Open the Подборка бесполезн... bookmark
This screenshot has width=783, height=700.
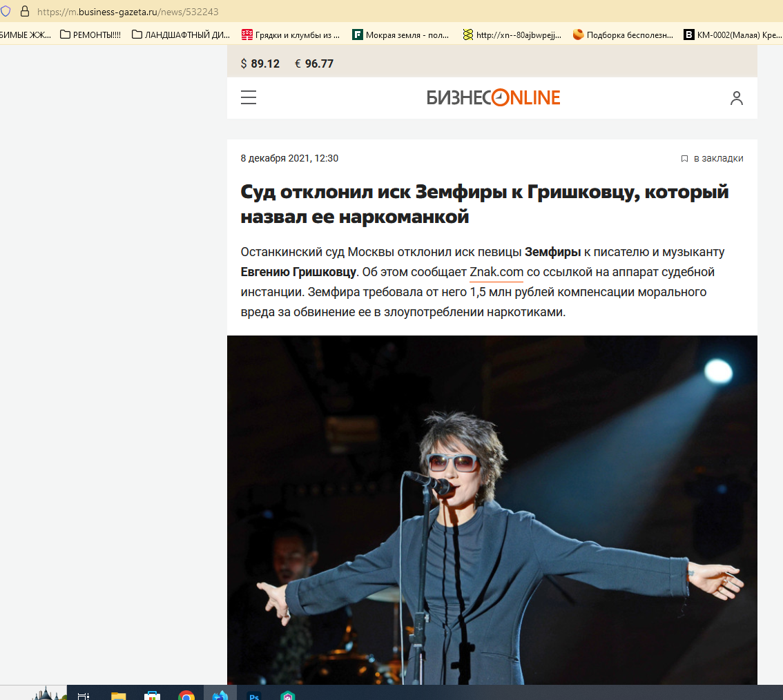point(623,35)
